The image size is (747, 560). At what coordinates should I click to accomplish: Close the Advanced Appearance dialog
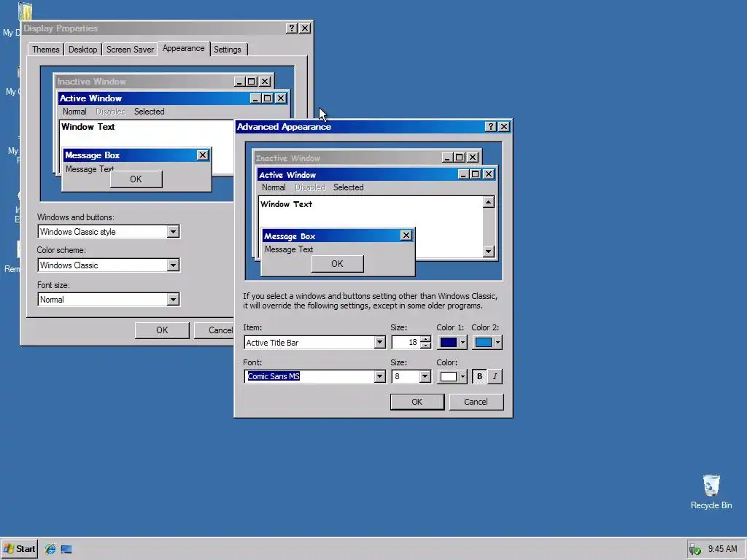click(x=503, y=127)
